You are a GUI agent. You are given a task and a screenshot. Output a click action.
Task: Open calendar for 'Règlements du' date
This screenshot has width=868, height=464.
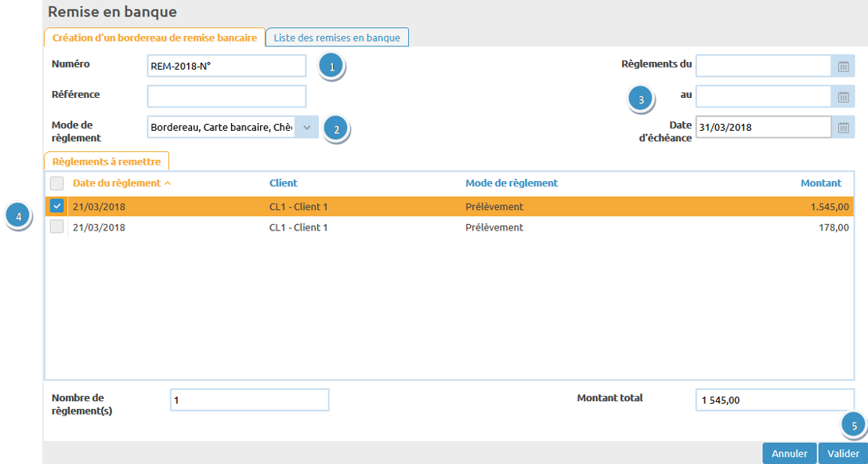pos(843,67)
